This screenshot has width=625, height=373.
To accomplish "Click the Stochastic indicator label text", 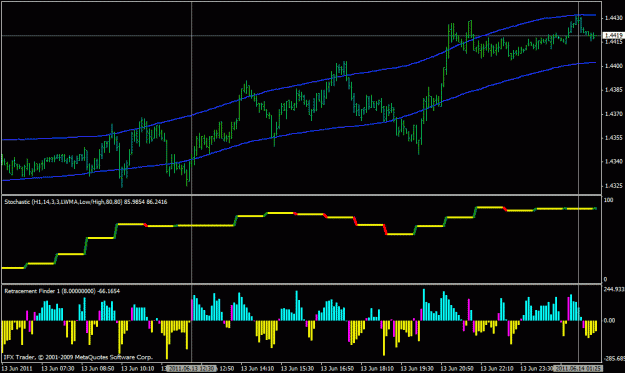I will tap(86, 202).
